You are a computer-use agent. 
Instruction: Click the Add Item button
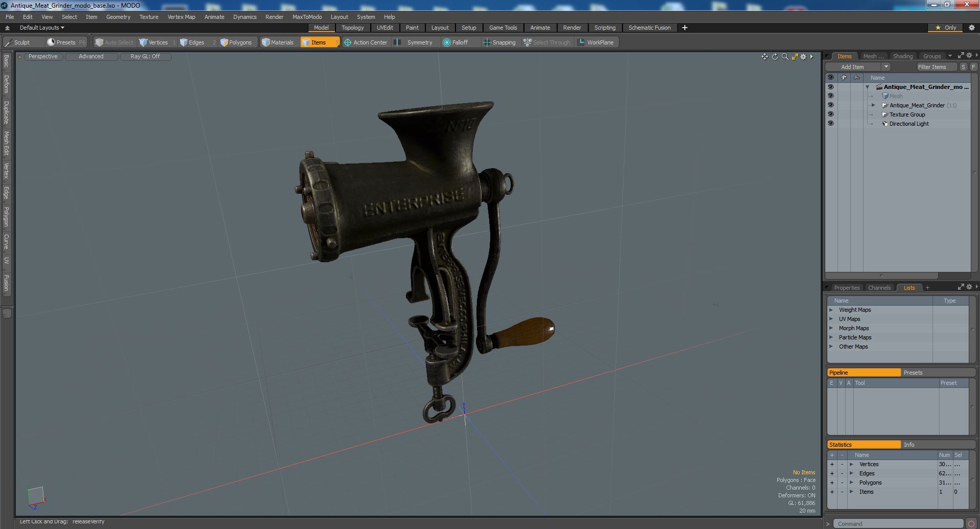[852, 67]
